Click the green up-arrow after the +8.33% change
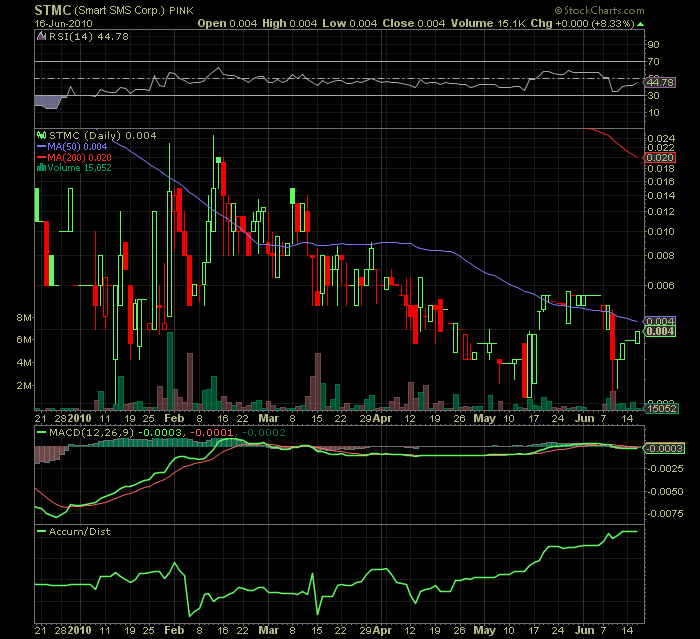The height and width of the screenshot is (639, 700). pyautogui.click(x=641, y=24)
